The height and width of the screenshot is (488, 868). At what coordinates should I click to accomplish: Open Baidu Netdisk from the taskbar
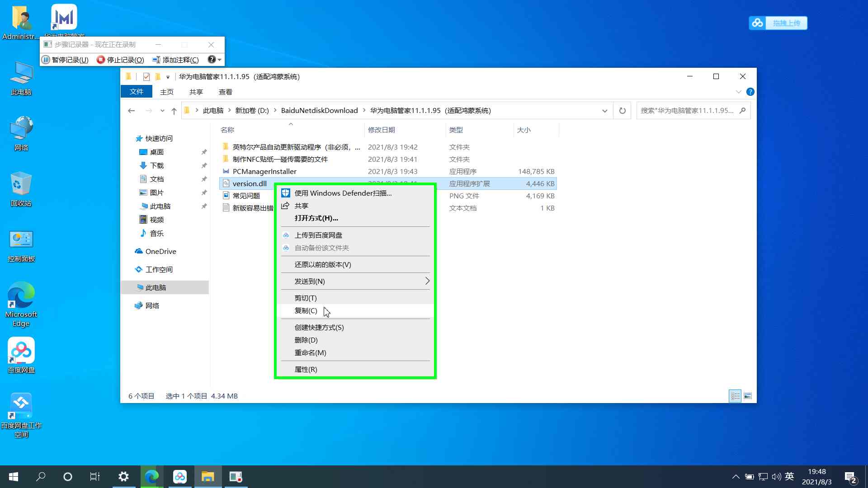coord(180,476)
